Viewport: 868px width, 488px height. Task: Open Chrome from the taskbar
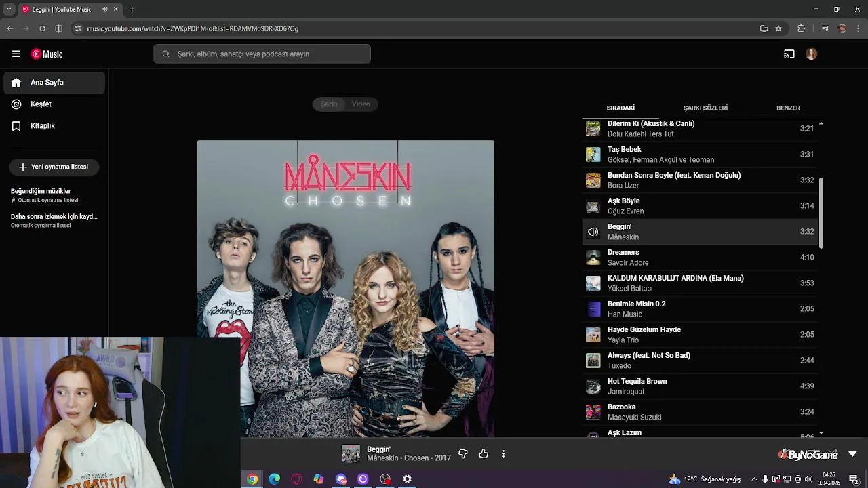click(x=252, y=479)
